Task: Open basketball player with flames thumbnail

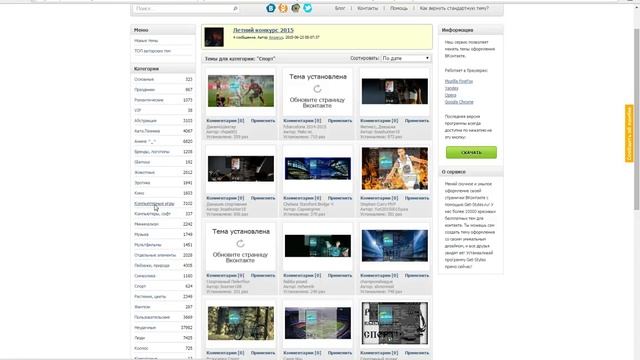Action: 395,168
